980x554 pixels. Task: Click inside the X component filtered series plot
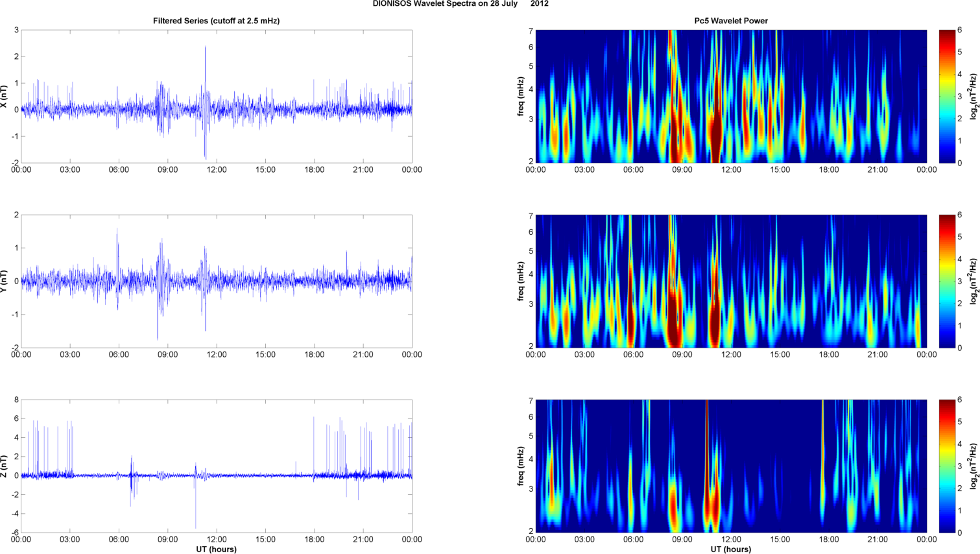pyautogui.click(x=217, y=96)
